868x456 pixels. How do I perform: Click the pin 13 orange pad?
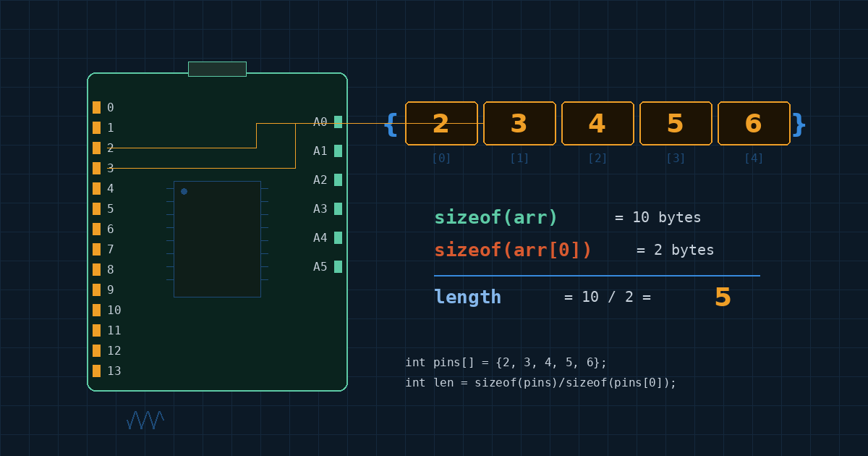click(x=96, y=371)
